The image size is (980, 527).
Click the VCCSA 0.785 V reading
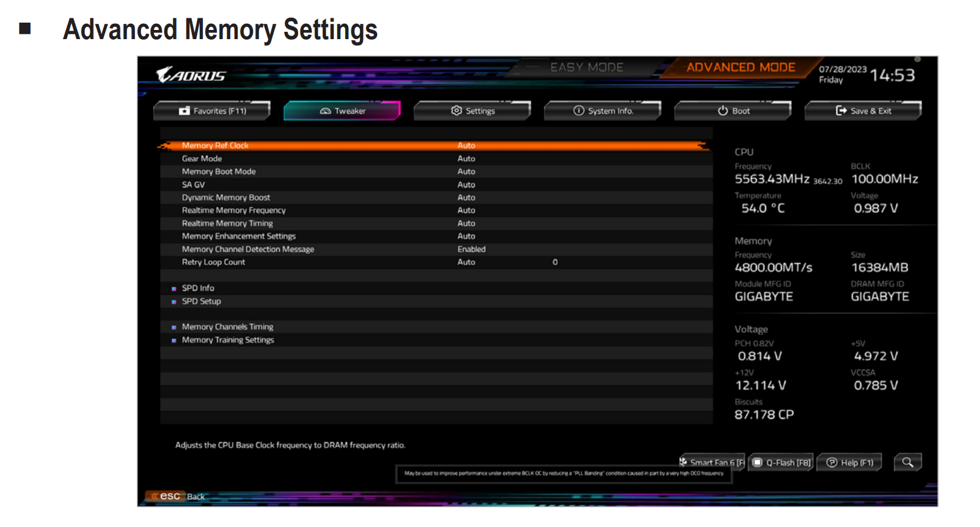[x=876, y=386]
